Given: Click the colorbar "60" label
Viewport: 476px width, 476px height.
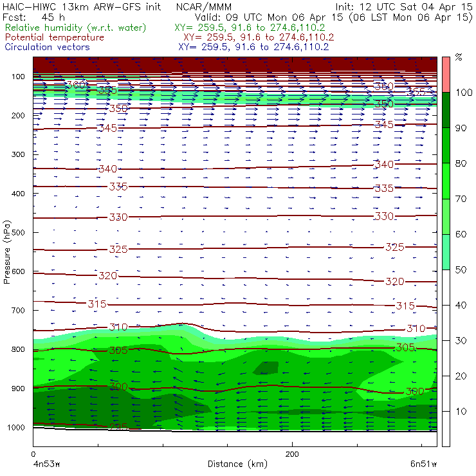Looking at the screenshot, I should click(461, 234).
